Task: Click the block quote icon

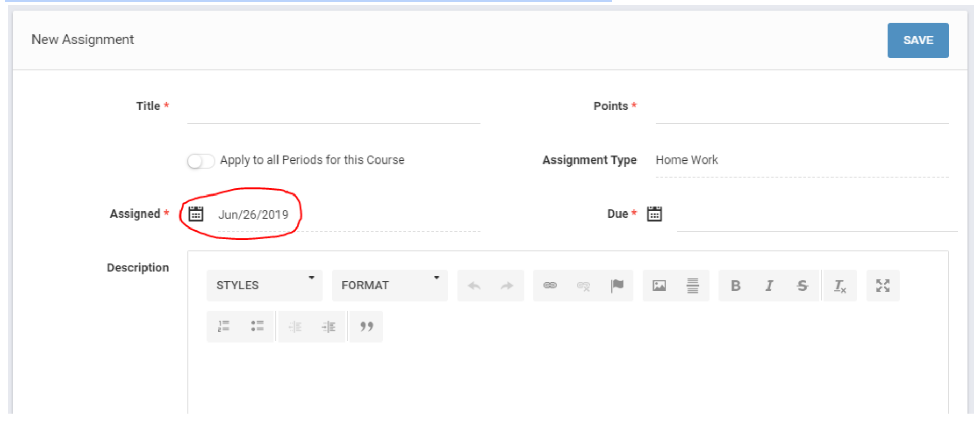Action: click(x=366, y=326)
